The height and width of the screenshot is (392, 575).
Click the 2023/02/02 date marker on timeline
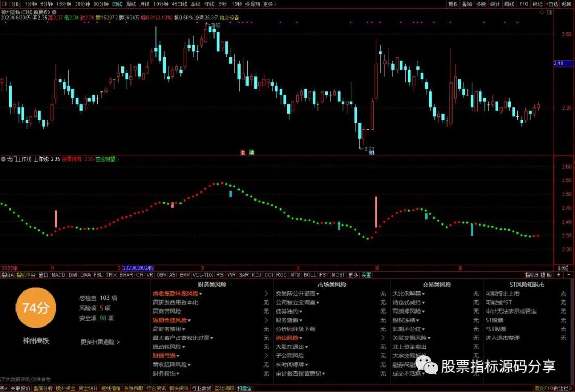pos(138,268)
